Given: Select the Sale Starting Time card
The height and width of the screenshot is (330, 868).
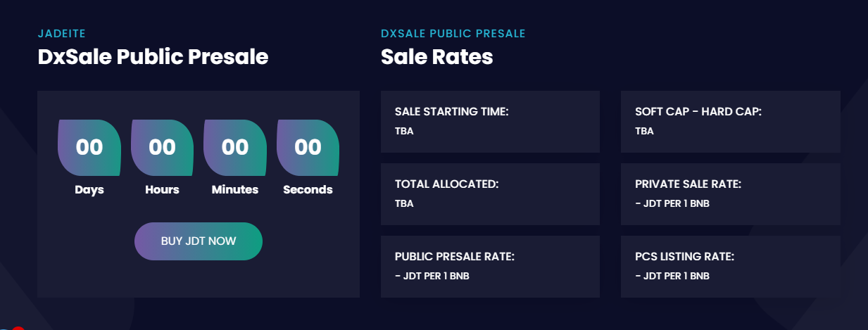Looking at the screenshot, I should (490, 122).
